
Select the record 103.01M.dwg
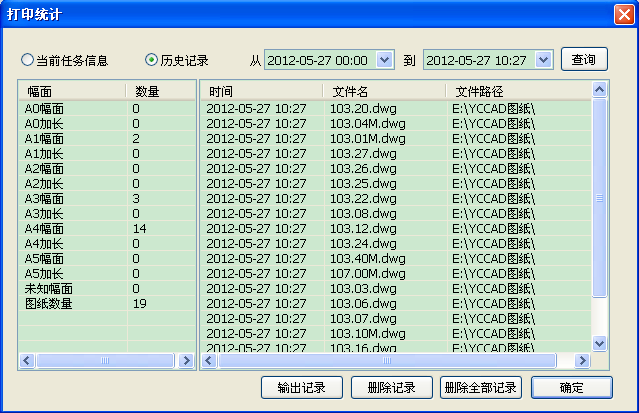pyautogui.click(x=396, y=139)
